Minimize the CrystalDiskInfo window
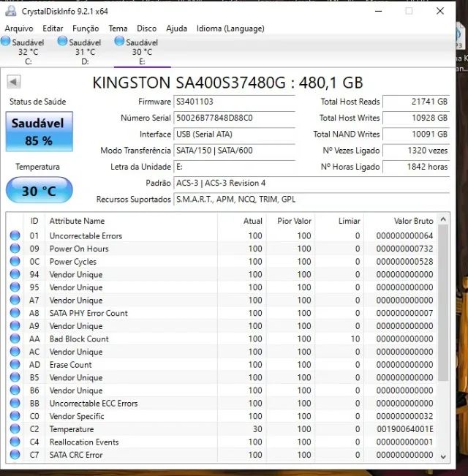Screen dimensions: 468x476 tap(378, 11)
